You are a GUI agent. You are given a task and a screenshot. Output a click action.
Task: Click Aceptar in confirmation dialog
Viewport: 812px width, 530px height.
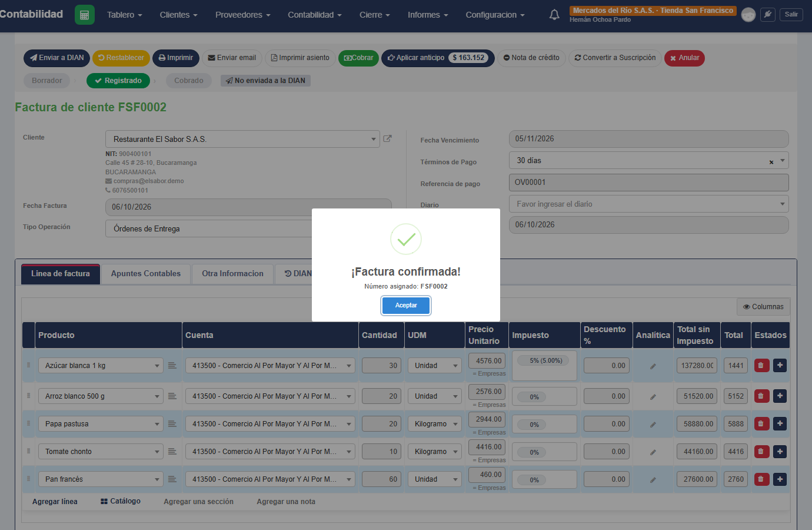pyautogui.click(x=406, y=306)
